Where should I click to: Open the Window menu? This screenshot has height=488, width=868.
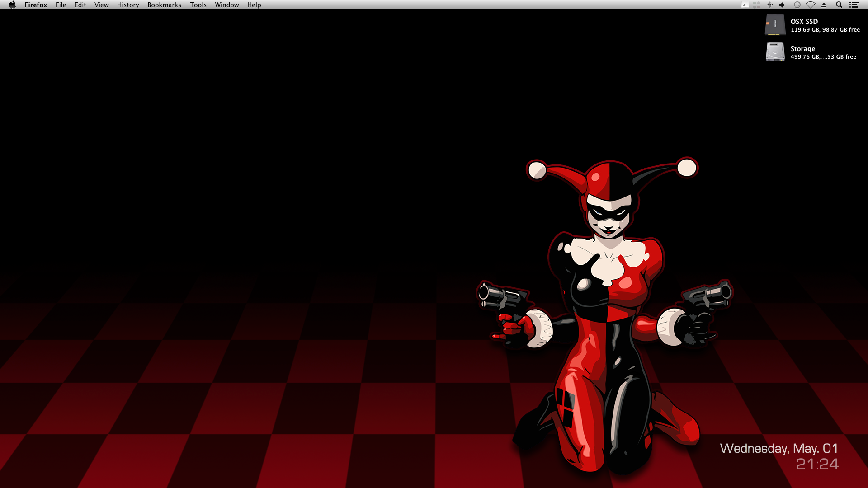[x=227, y=5]
